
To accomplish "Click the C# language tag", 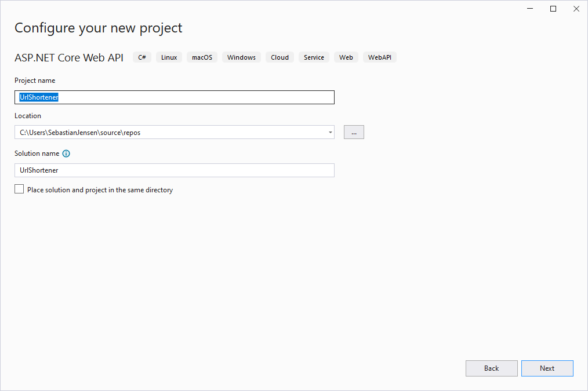I will [142, 57].
